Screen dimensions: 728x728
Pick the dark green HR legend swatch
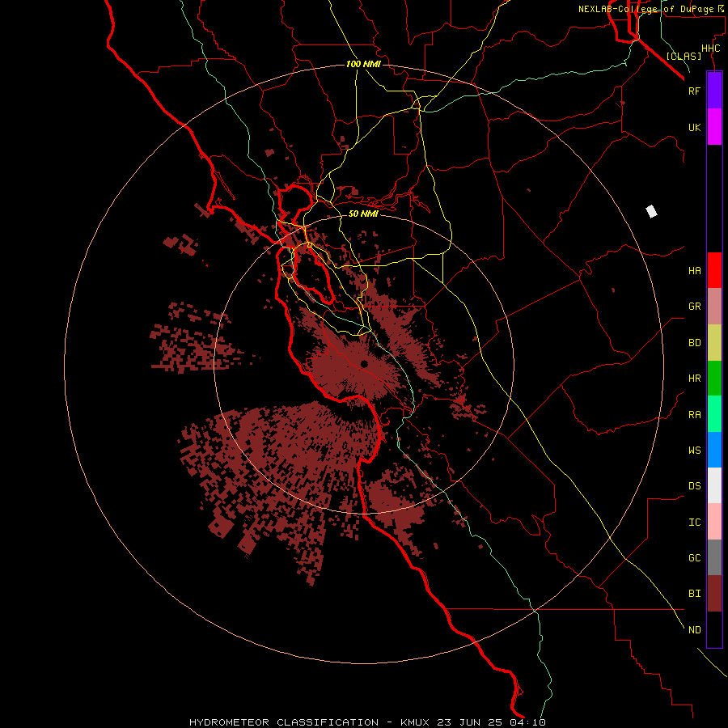714,379
